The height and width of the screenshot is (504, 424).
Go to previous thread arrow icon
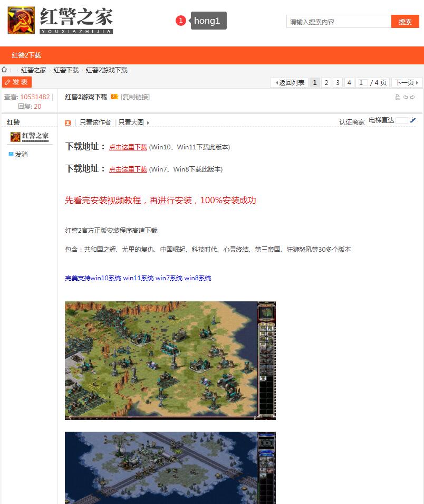[x=406, y=97]
